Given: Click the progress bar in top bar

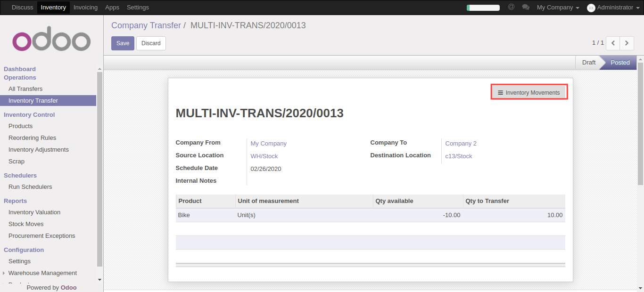Looking at the screenshot, I should coord(483,8).
